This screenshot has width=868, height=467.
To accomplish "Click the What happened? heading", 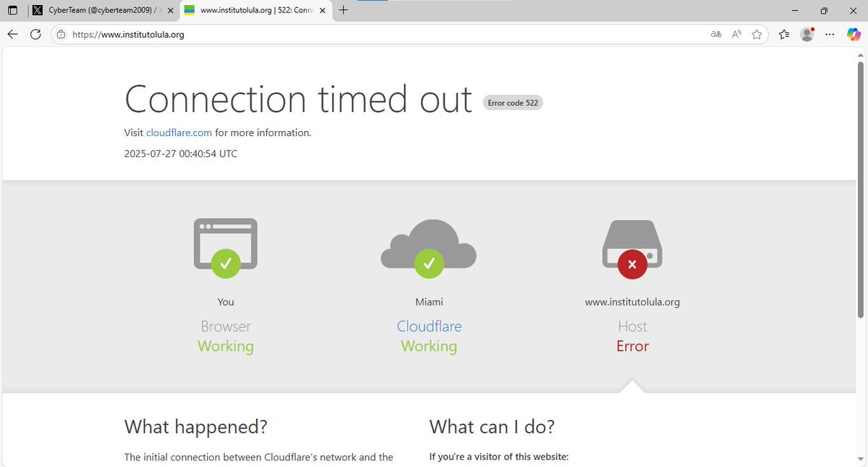I will (196, 427).
